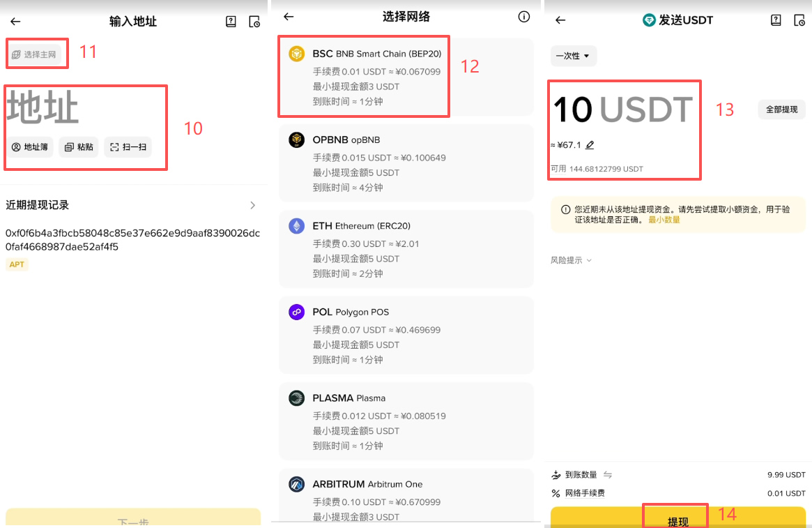Select the BSC network coin icon
This screenshot has height=528, width=812.
297,54
